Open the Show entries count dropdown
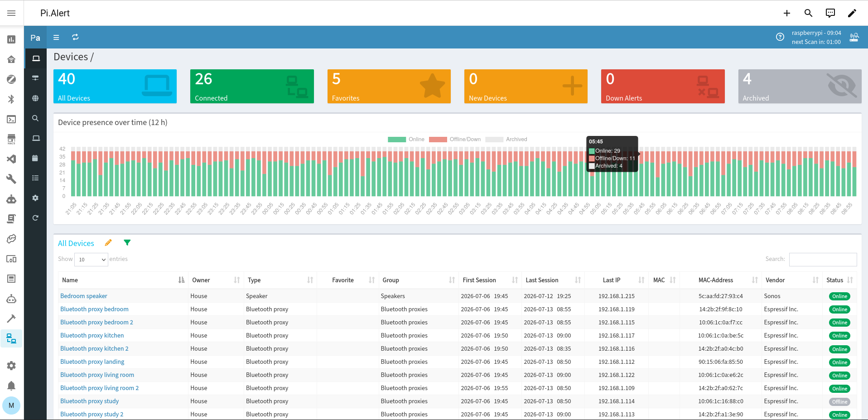The image size is (868, 420). 92,259
